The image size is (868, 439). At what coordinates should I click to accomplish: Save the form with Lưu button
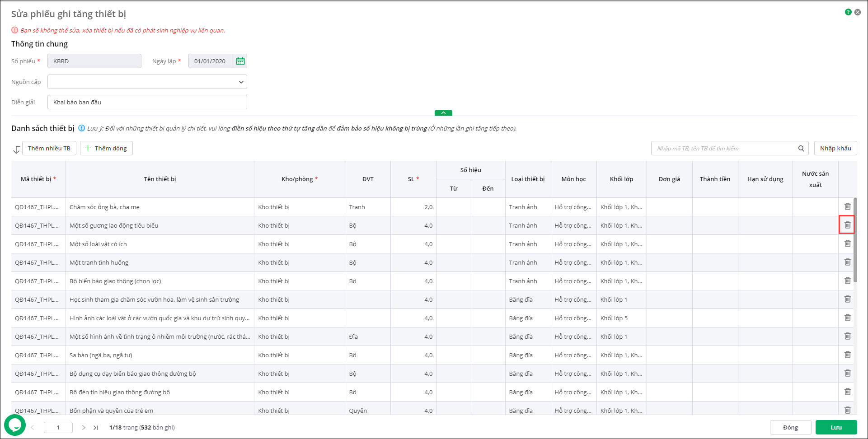click(836, 427)
